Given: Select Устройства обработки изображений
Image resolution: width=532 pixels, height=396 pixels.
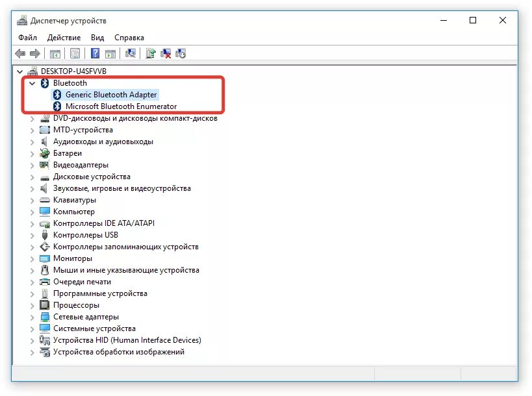Looking at the screenshot, I should [x=119, y=352].
